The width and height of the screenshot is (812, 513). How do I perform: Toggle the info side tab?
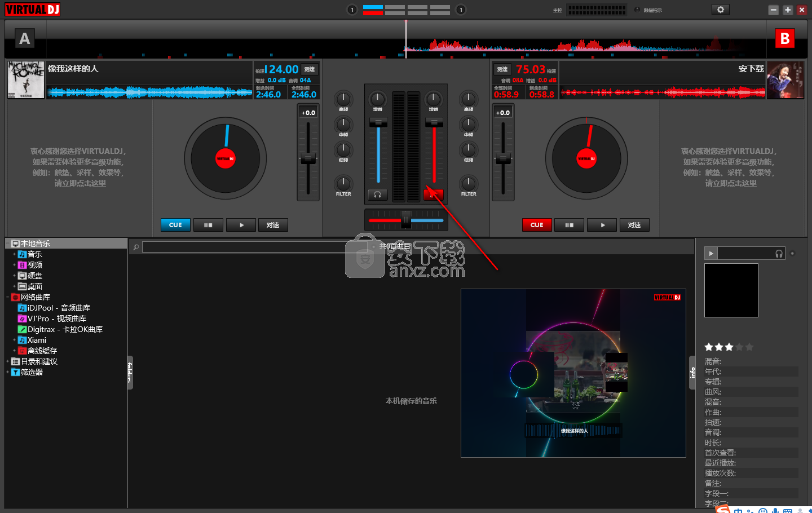click(x=692, y=373)
